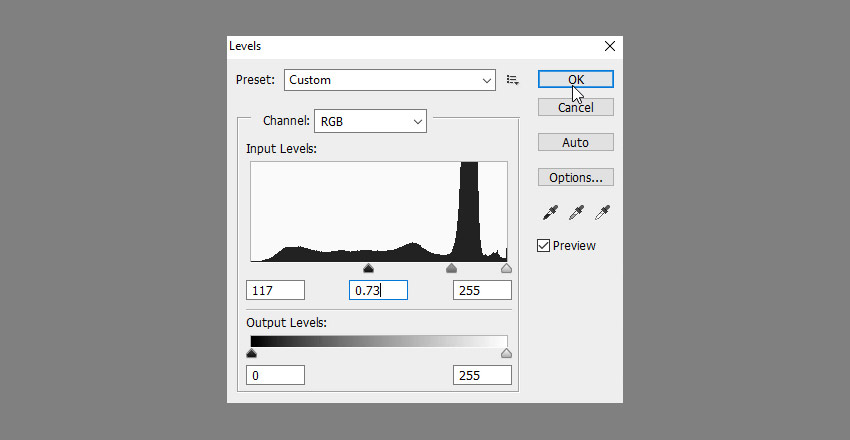Click the shadow input field showing 117
The height and width of the screenshot is (440, 850).
pyautogui.click(x=275, y=290)
